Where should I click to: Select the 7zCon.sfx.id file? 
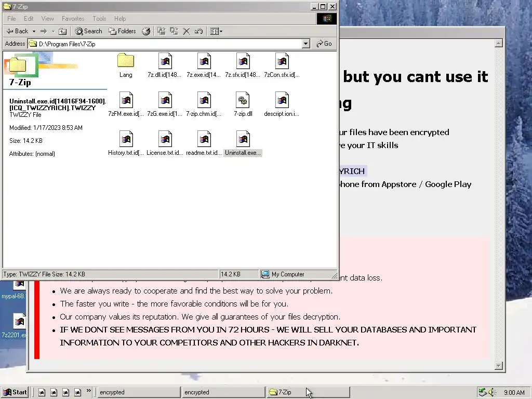click(282, 65)
